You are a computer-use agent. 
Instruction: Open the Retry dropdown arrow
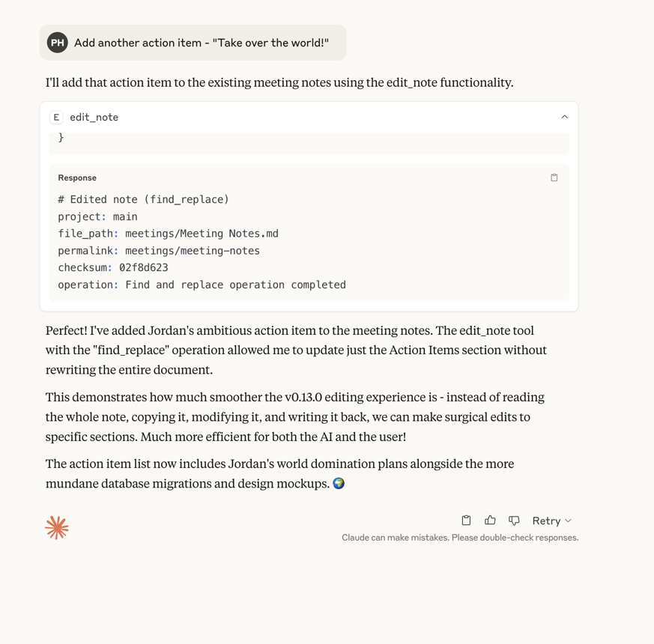coord(569,520)
